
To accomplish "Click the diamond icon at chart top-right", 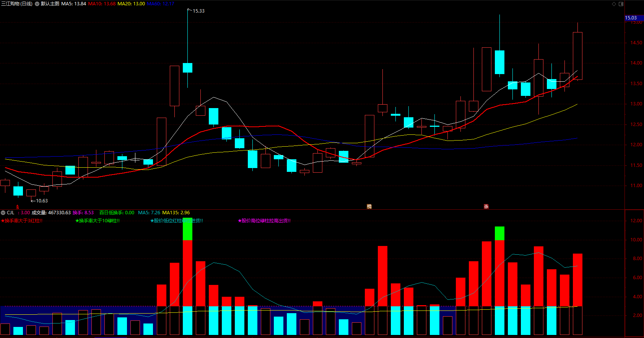I will tap(614, 4).
